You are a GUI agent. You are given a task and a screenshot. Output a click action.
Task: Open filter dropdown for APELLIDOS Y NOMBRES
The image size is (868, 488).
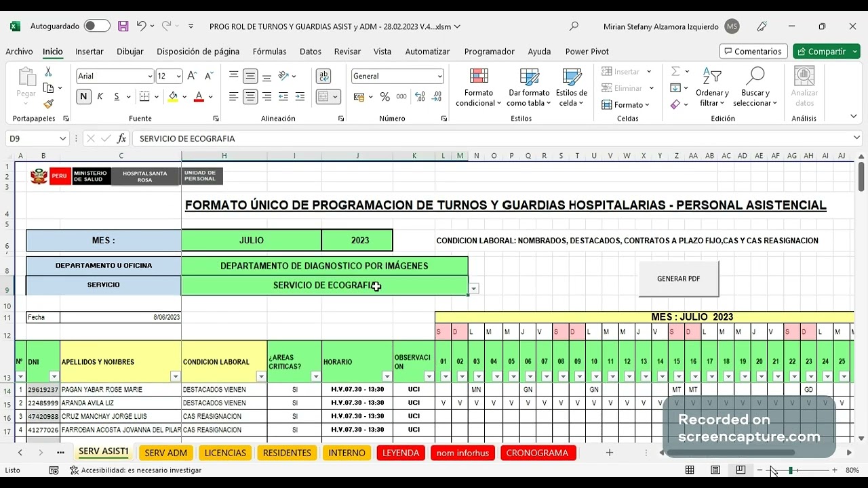point(176,377)
